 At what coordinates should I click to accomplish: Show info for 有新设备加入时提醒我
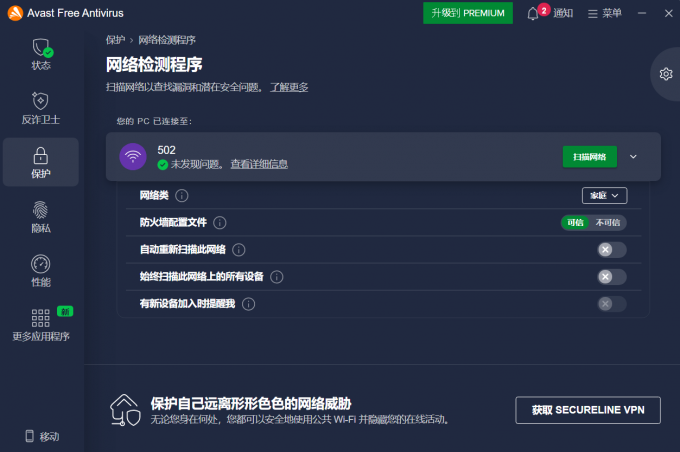[248, 304]
